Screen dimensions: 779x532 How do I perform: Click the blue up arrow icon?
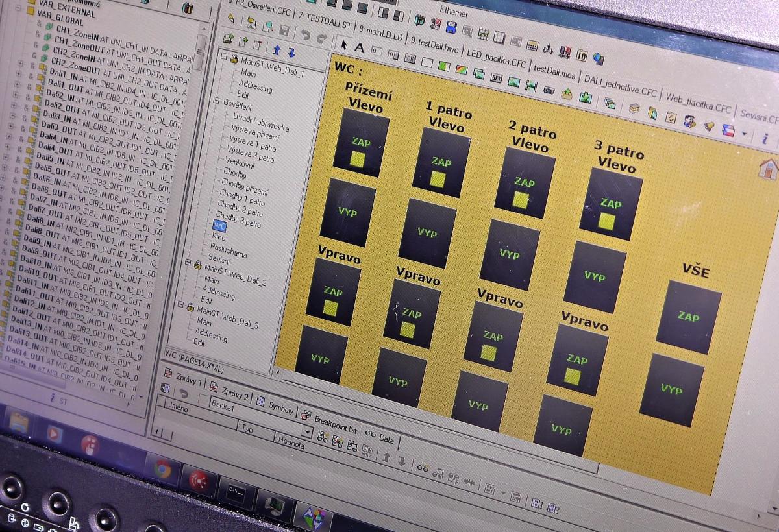tap(276, 49)
